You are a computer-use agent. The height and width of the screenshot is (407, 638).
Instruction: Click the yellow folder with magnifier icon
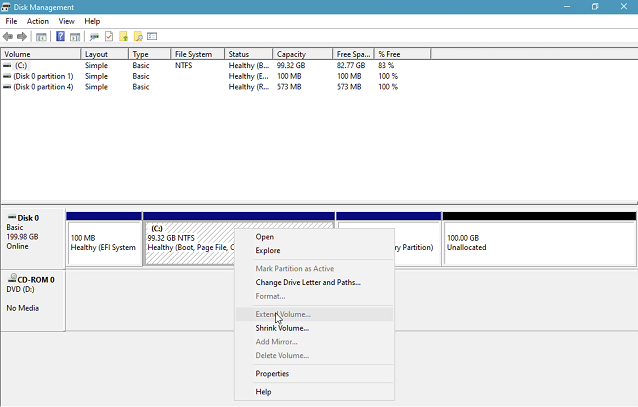pyautogui.click(x=138, y=37)
